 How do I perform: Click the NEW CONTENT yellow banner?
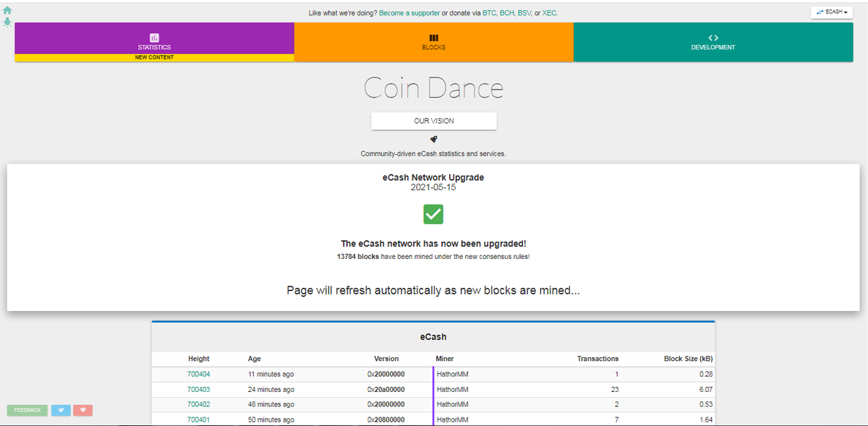(x=154, y=57)
